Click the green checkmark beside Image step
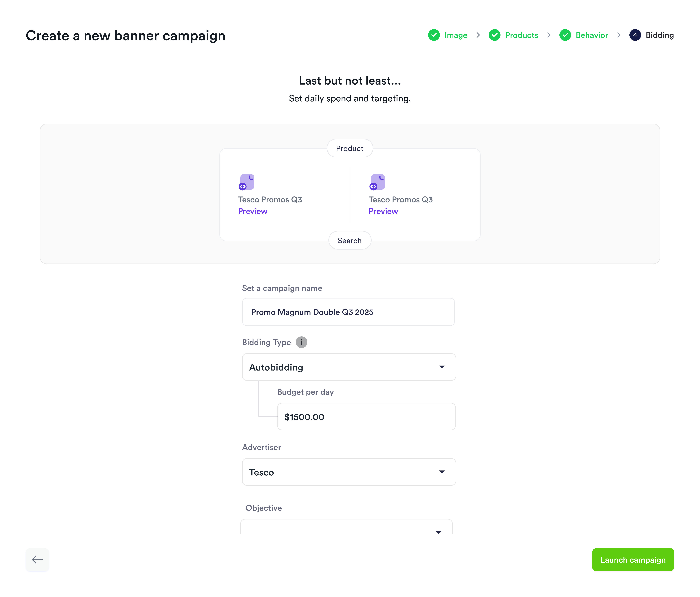This screenshot has height=597, width=700. [434, 35]
